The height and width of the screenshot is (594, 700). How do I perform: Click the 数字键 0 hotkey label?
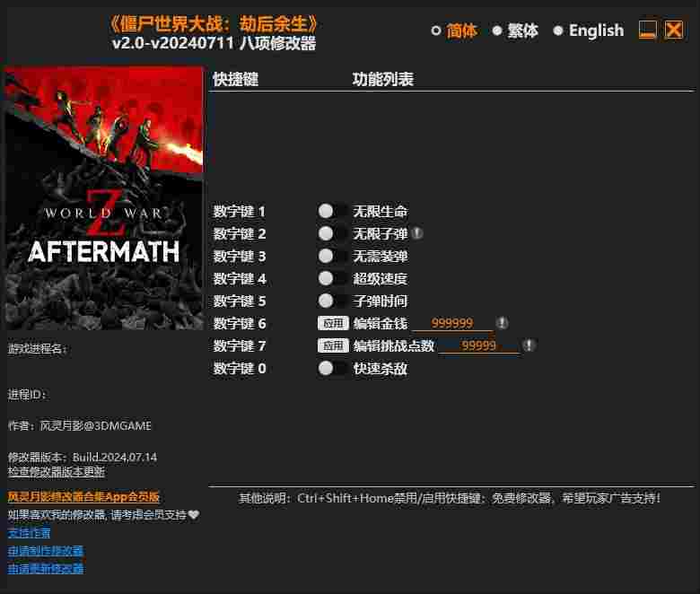[x=240, y=369]
